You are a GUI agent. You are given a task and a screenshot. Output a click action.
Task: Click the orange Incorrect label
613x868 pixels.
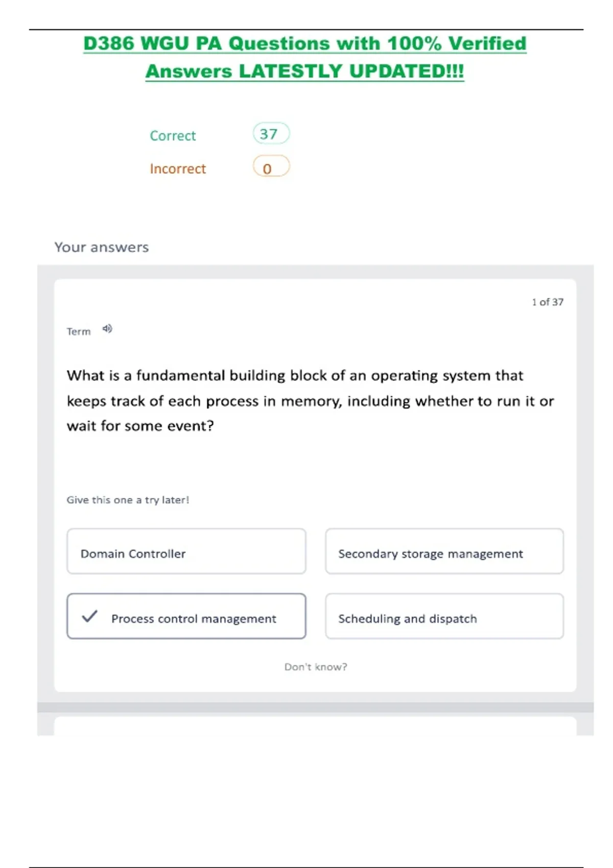[x=178, y=169]
